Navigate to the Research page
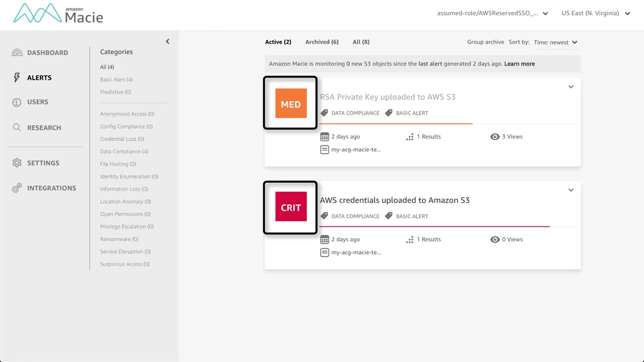This screenshot has width=644, height=362. (x=44, y=128)
